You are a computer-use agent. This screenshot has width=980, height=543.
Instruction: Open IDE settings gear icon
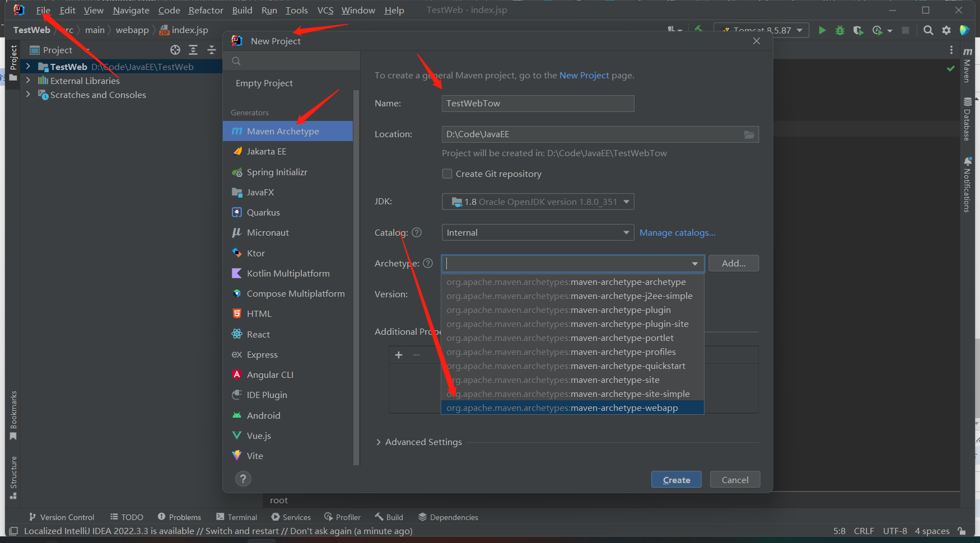tap(946, 30)
